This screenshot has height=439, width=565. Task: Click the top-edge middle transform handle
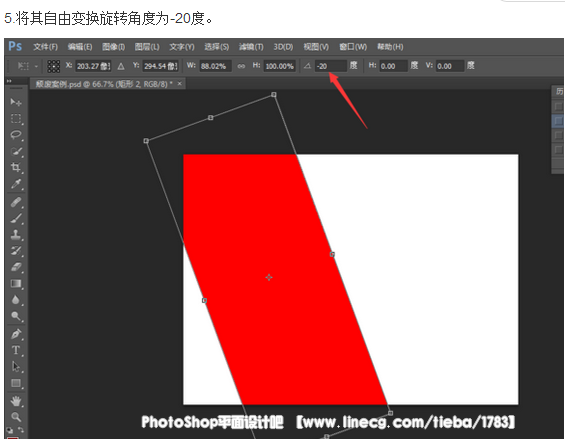(210, 117)
